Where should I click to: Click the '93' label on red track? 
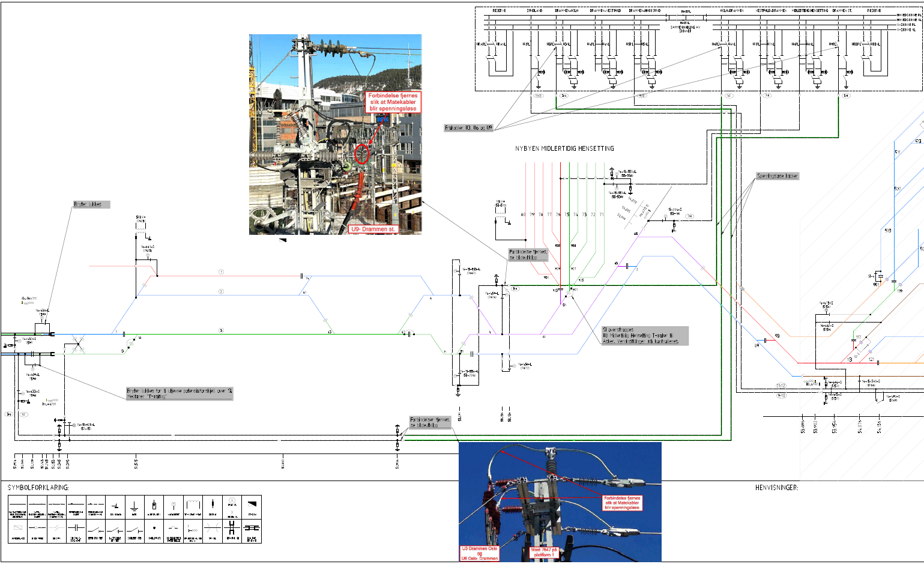pos(777,336)
